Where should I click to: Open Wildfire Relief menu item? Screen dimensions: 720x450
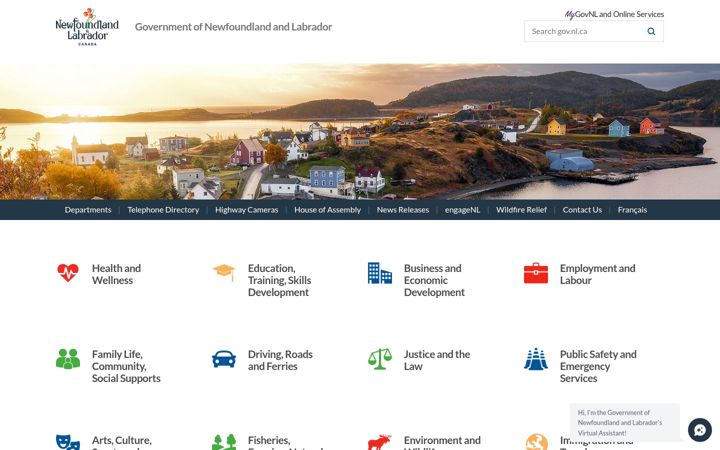pos(521,210)
